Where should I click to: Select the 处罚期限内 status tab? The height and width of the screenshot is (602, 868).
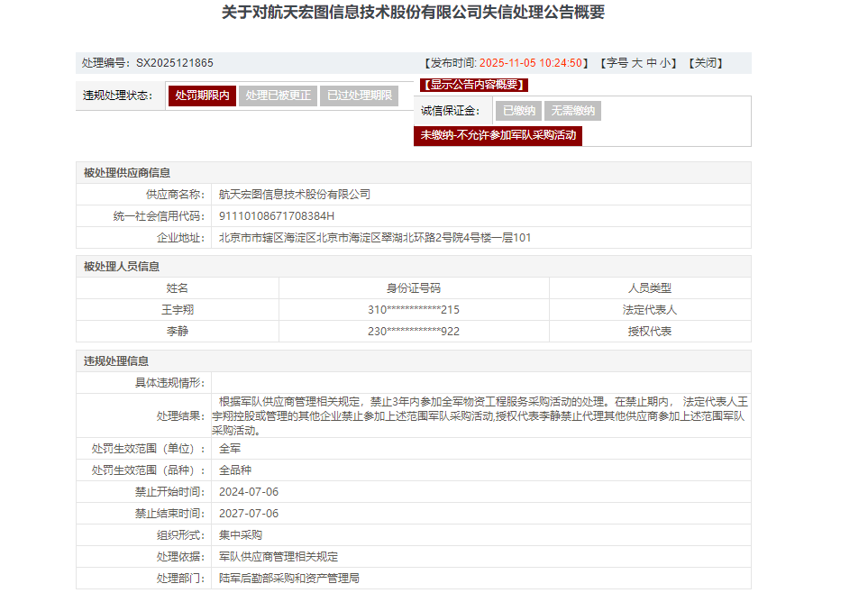202,96
